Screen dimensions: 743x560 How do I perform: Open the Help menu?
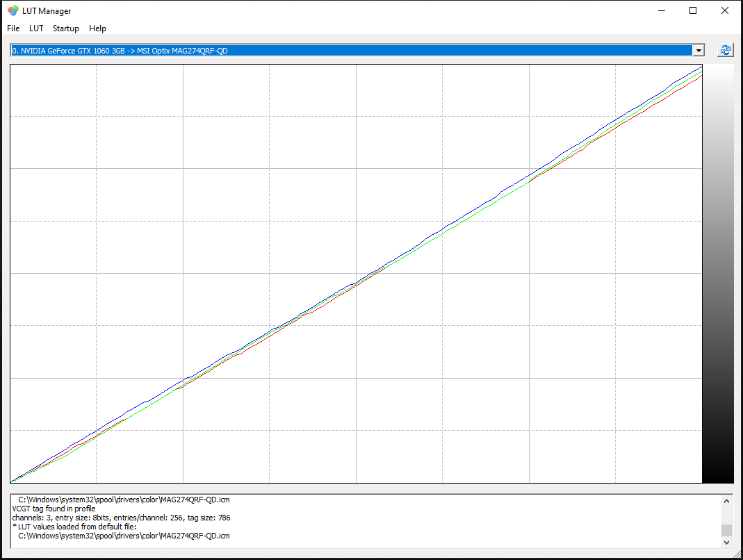97,28
